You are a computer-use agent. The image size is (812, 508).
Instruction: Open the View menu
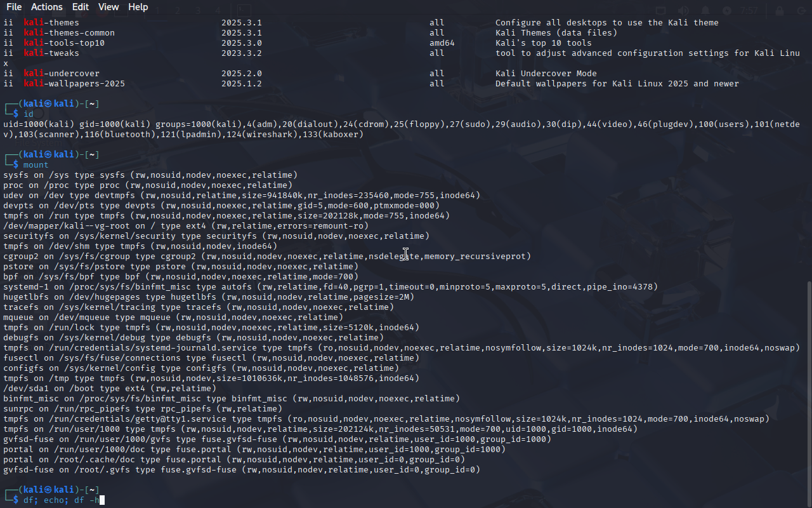(108, 7)
